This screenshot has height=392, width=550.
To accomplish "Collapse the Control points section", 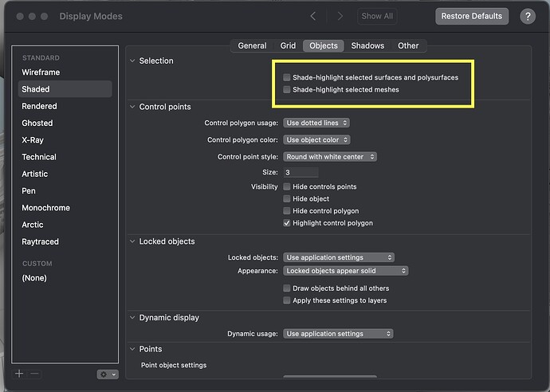I will click(132, 107).
